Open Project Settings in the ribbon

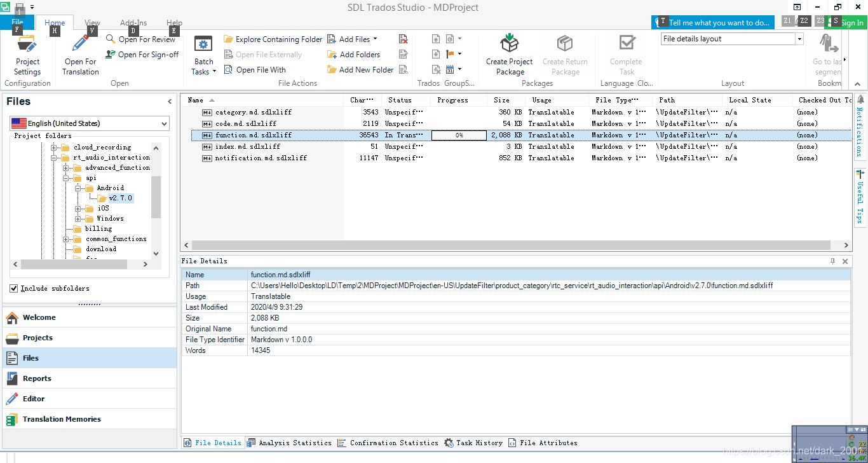pos(27,56)
